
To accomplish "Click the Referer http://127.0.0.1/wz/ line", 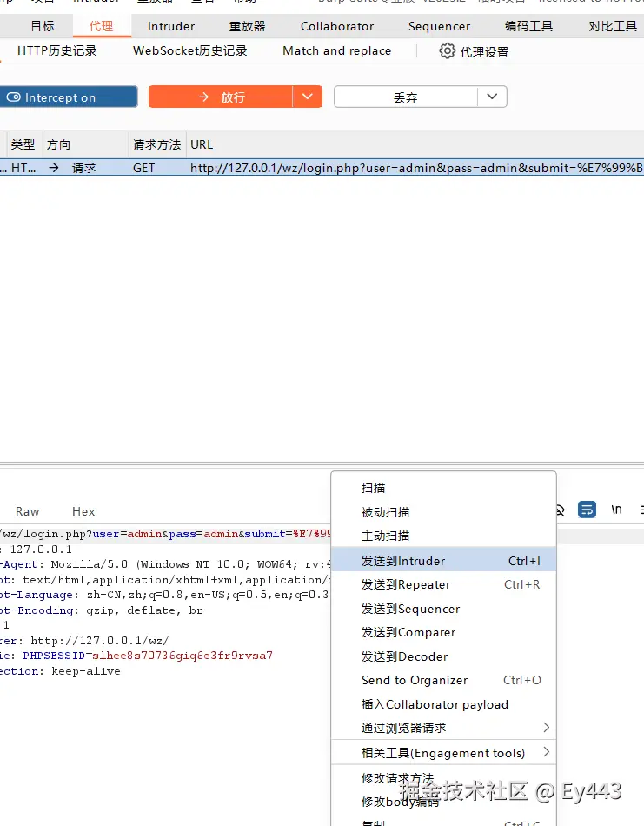I will (84, 641).
